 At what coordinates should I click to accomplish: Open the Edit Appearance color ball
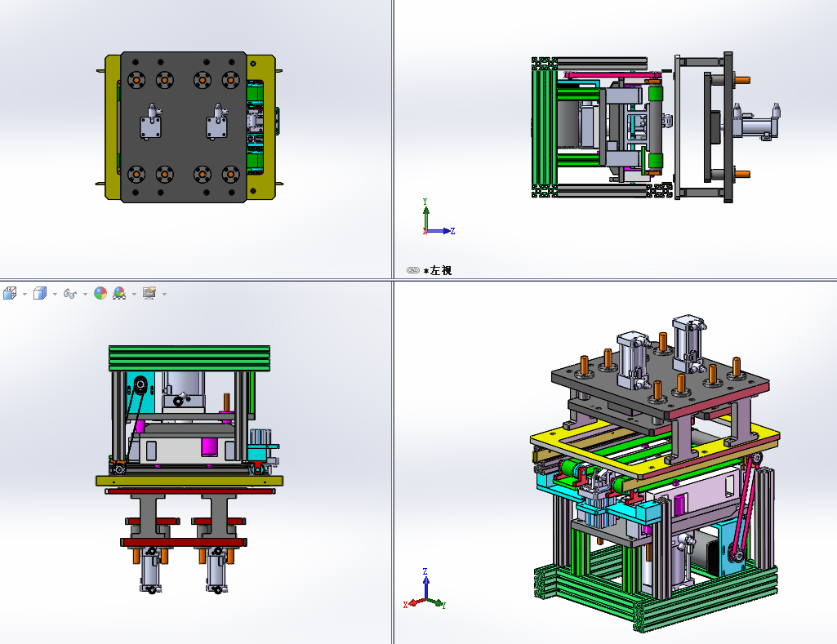pos(100,293)
